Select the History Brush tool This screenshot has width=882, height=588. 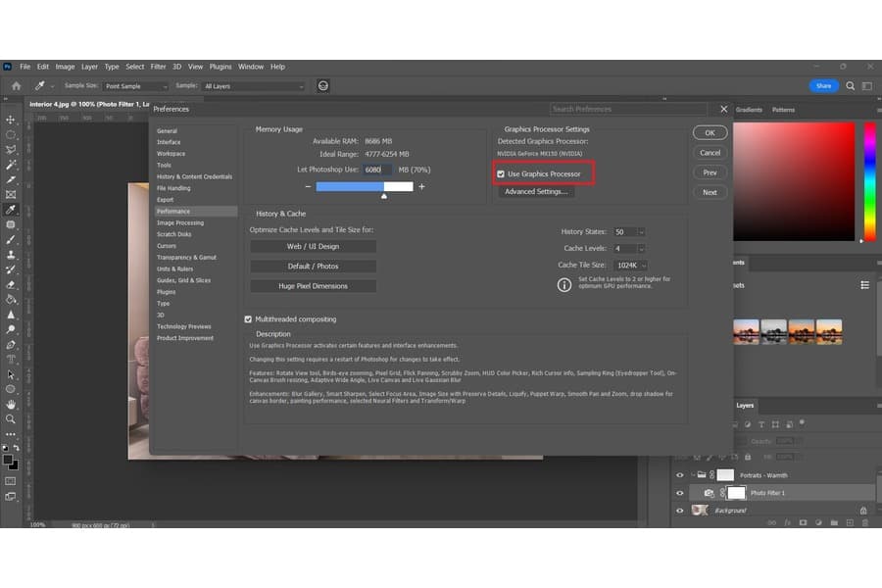tap(11, 269)
